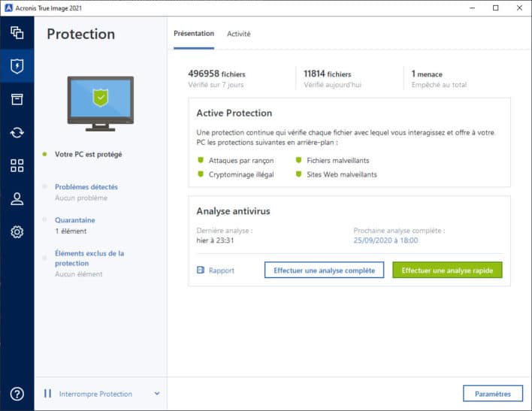
Task: Open the Help question mark icon
Action: click(x=17, y=394)
